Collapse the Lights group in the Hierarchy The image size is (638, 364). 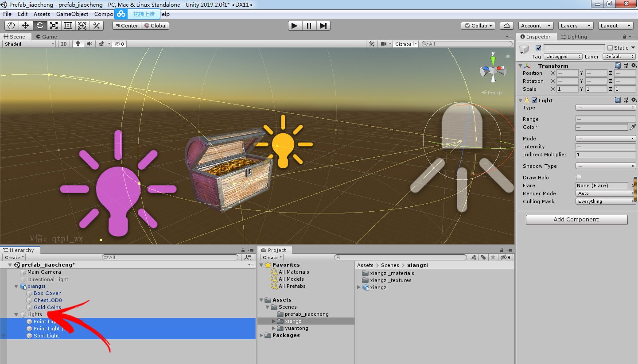pos(16,314)
